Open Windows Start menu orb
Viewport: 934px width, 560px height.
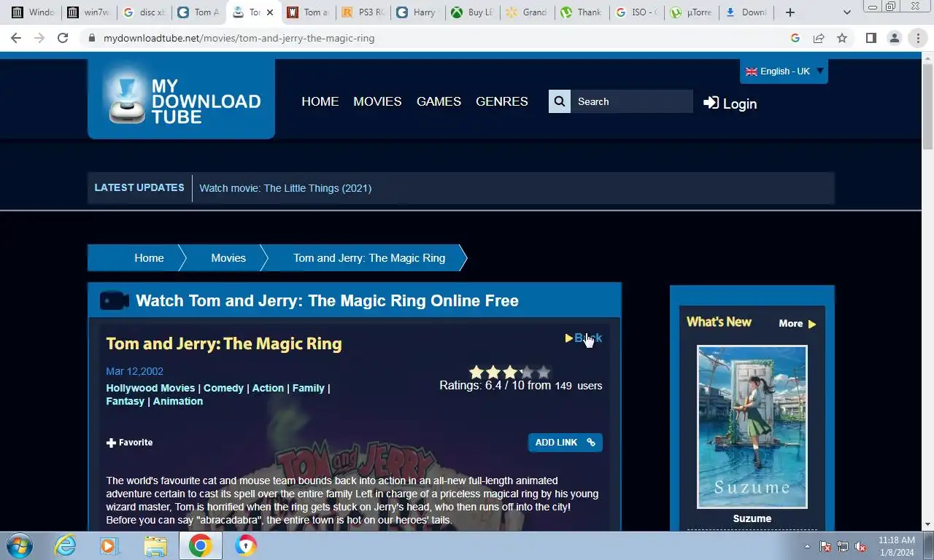point(20,545)
